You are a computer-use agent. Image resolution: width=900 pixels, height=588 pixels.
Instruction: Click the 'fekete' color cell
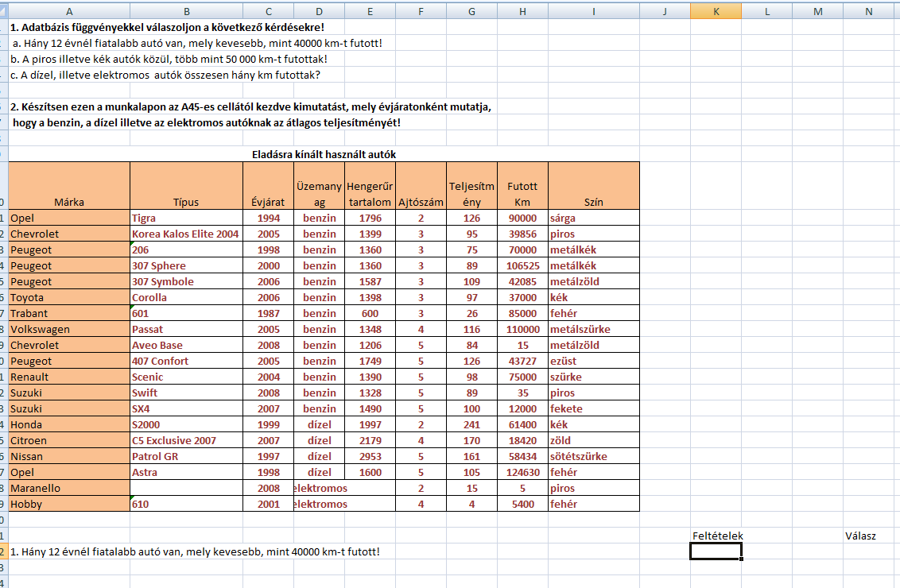click(593, 408)
